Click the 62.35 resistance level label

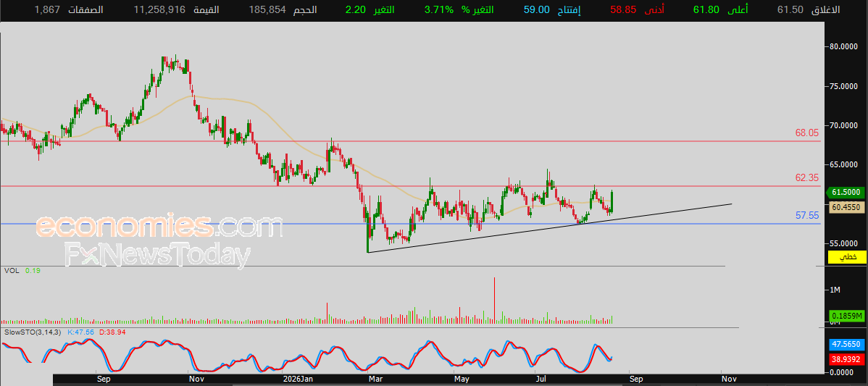click(x=807, y=177)
